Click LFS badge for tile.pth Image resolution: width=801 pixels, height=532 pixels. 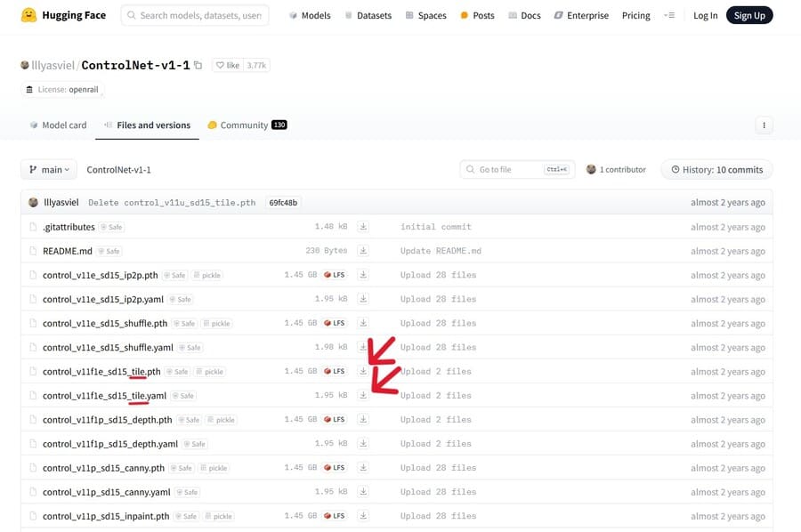(x=334, y=371)
